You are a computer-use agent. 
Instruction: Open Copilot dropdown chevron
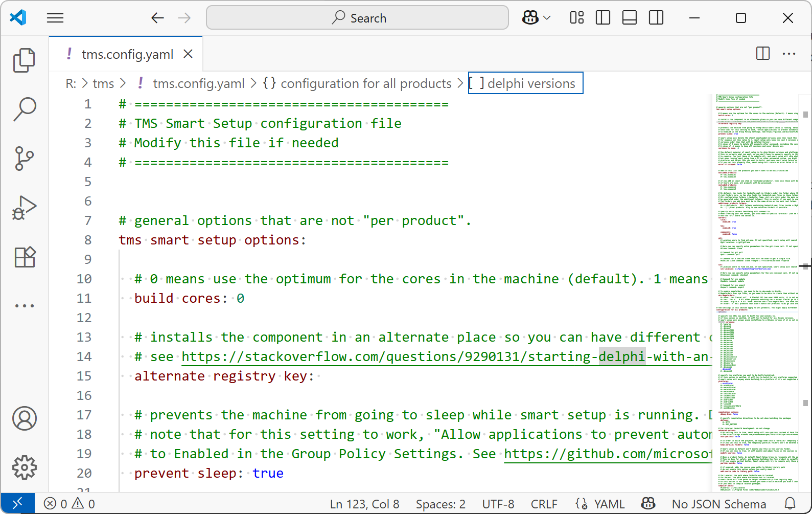(547, 18)
